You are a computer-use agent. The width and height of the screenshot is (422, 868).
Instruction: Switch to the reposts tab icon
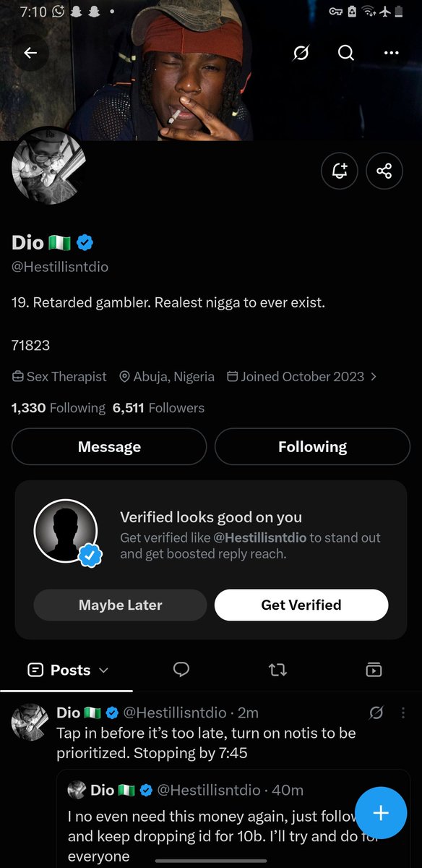pos(277,670)
